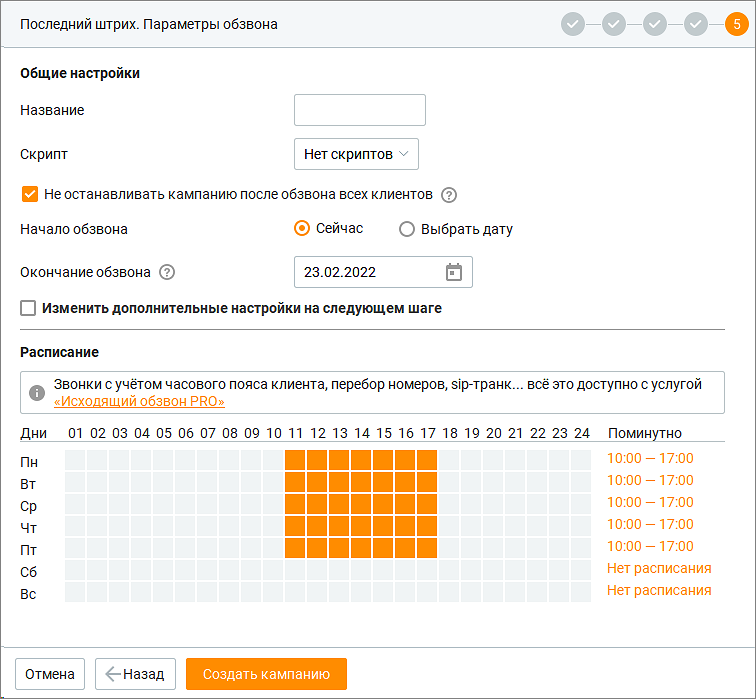Screen dimensions: 756x699
Task: Click the Создать кампанию button
Action: tap(266, 674)
